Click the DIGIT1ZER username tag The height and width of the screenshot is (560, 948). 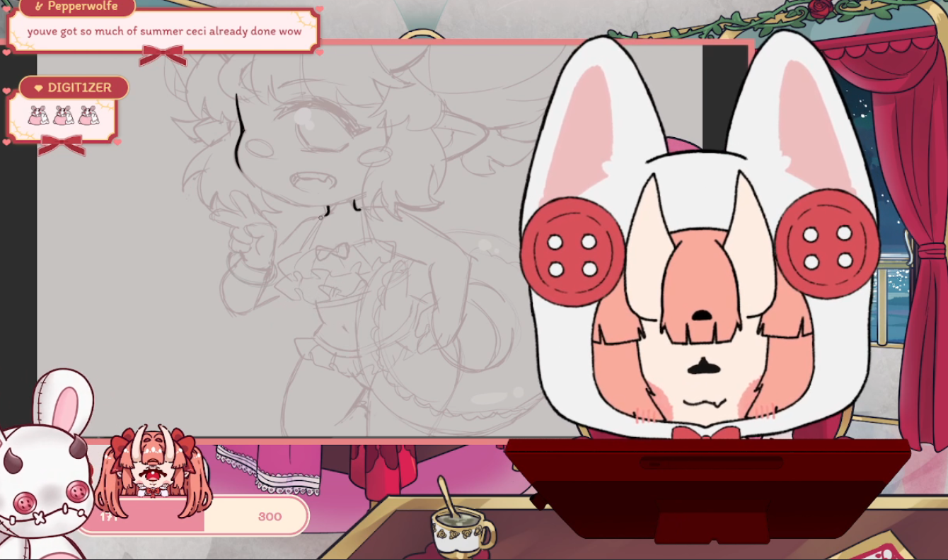click(x=74, y=88)
